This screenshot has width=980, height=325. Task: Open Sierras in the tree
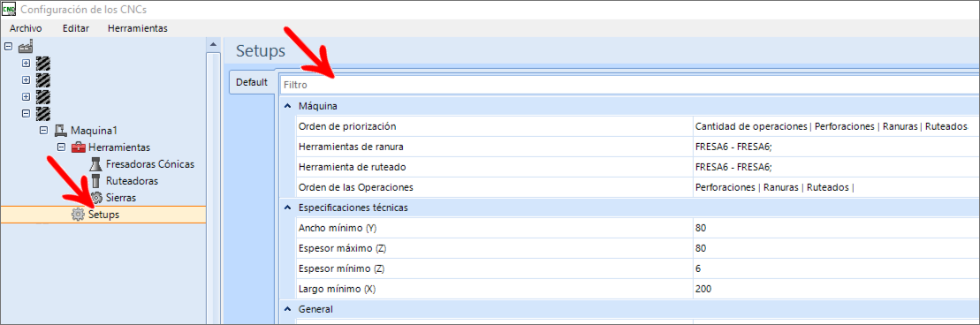click(x=121, y=198)
